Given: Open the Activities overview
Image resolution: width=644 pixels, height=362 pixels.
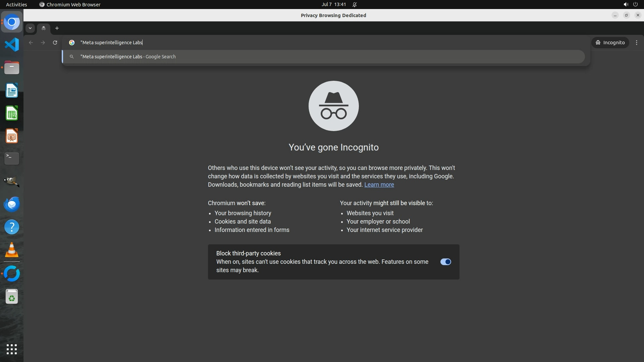Looking at the screenshot, I should tap(16, 4).
